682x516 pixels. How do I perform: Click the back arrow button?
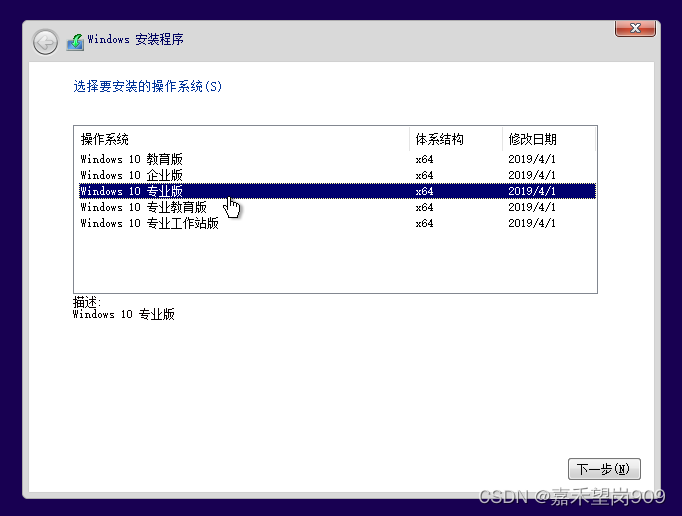tap(45, 42)
